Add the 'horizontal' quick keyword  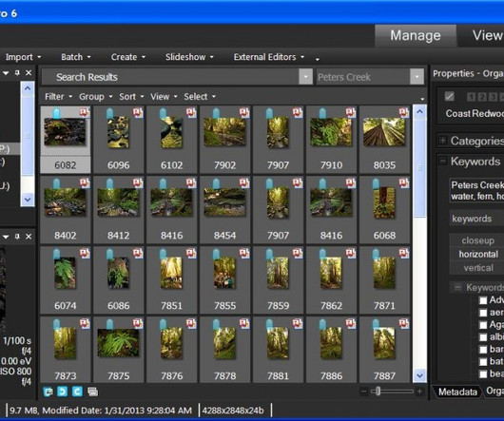(x=478, y=254)
